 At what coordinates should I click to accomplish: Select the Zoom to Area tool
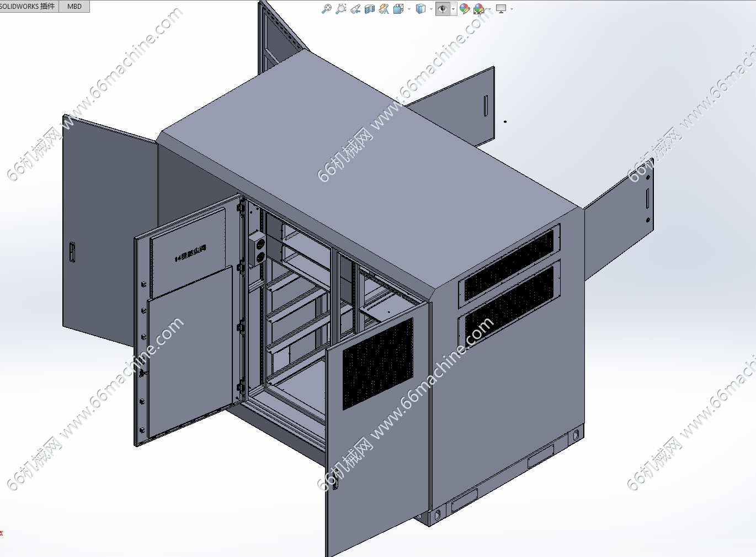pyautogui.click(x=341, y=9)
